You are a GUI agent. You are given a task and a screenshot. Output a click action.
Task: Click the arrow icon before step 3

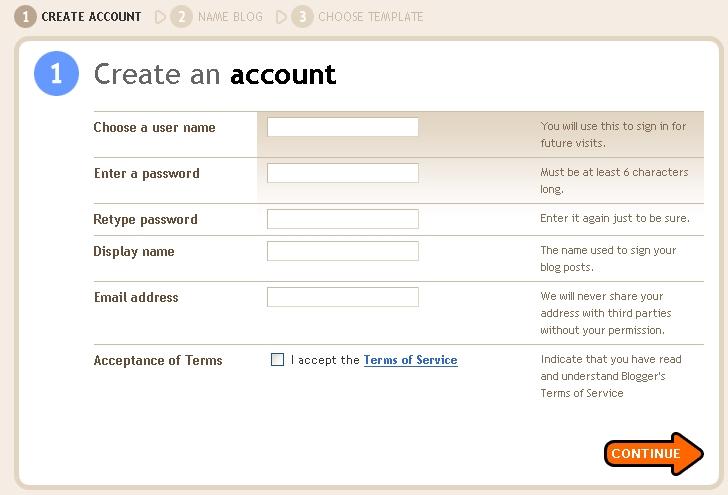click(281, 17)
